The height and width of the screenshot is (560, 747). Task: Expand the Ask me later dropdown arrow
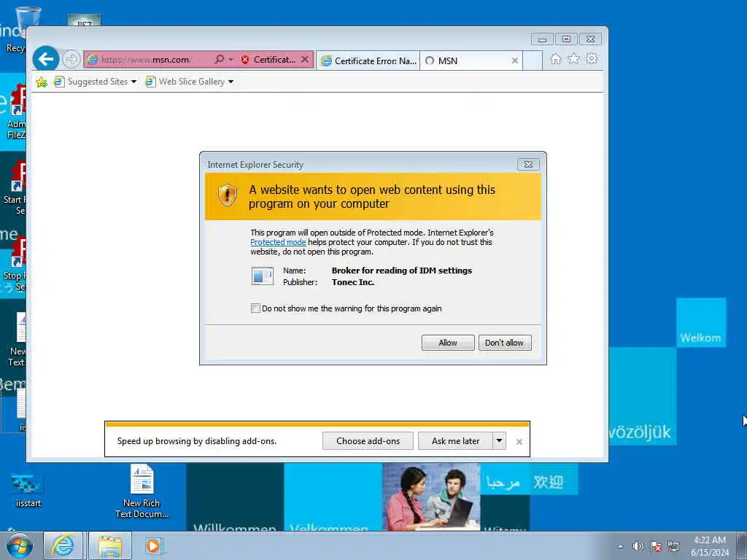499,441
